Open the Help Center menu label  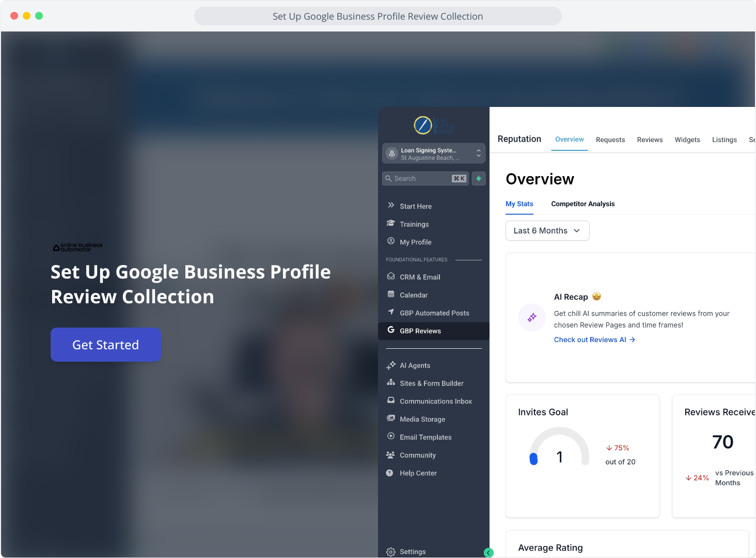[x=418, y=473]
